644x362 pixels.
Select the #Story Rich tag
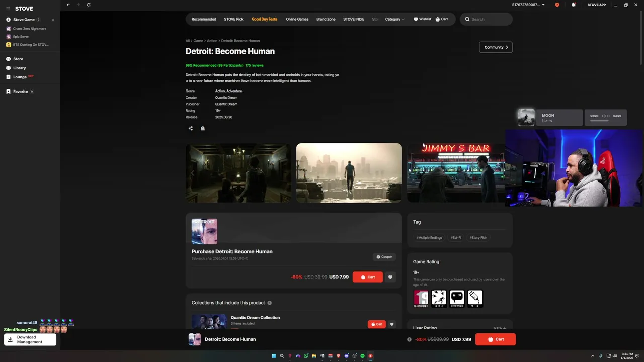click(478, 238)
